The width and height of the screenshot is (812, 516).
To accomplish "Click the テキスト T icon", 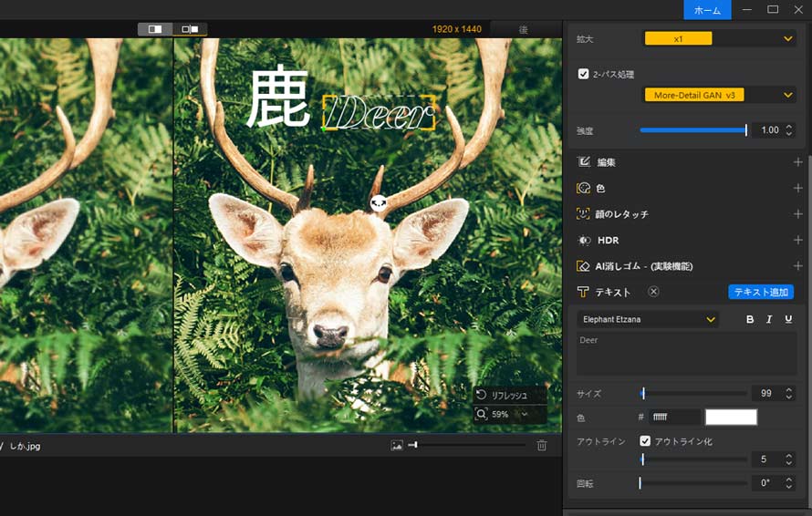I will point(583,292).
